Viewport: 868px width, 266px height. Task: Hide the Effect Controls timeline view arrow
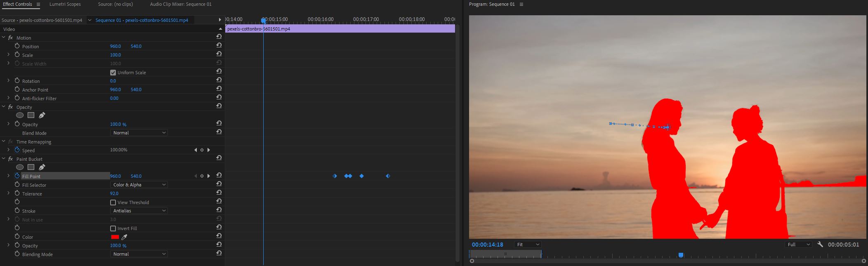[220, 20]
